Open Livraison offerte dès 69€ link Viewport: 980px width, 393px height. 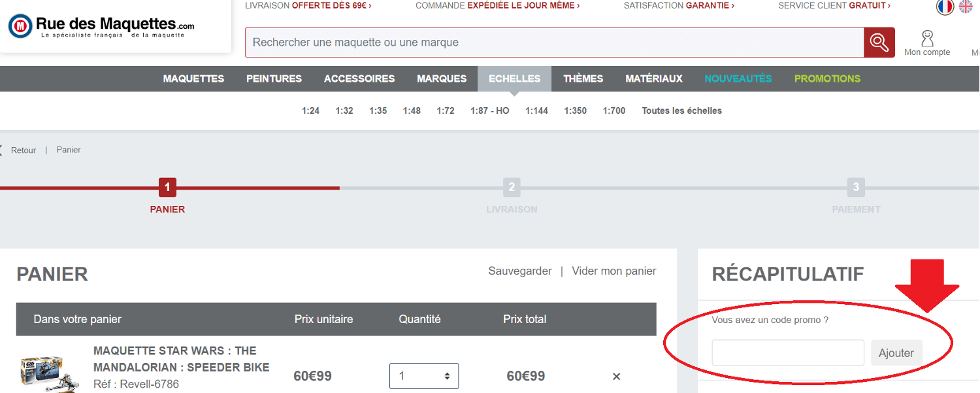tap(308, 6)
